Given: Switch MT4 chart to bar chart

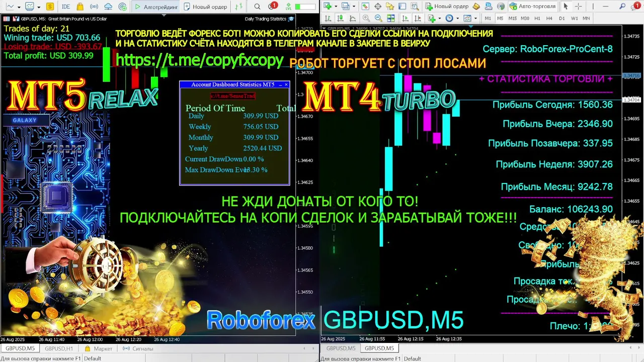Looking at the screenshot, I should coord(328,18).
